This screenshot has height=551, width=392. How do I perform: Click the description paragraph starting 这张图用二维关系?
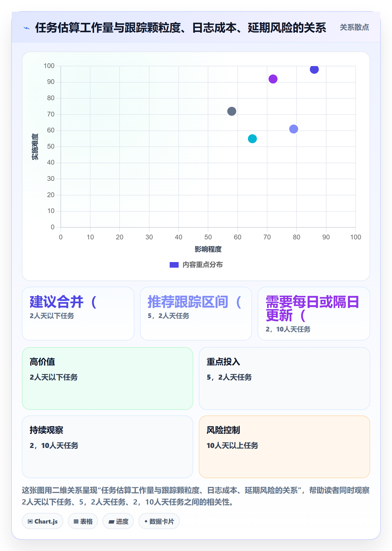[x=196, y=496]
